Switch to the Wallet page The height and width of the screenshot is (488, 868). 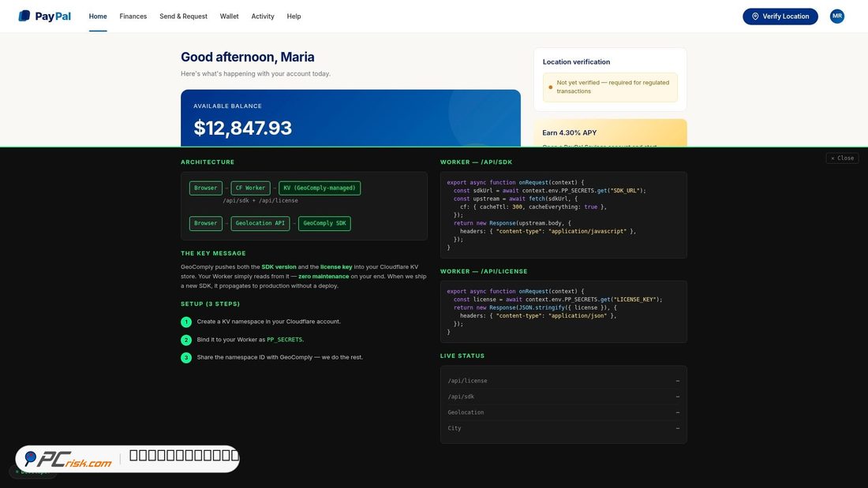pyautogui.click(x=229, y=16)
